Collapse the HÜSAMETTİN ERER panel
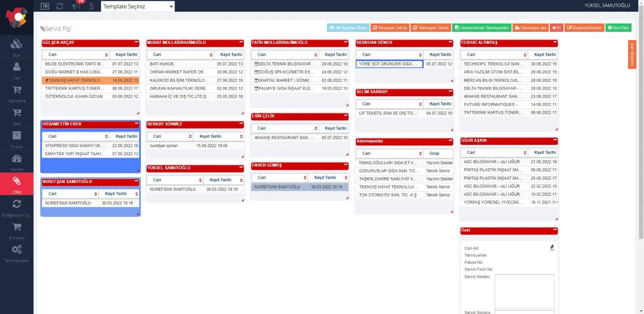 point(136,124)
